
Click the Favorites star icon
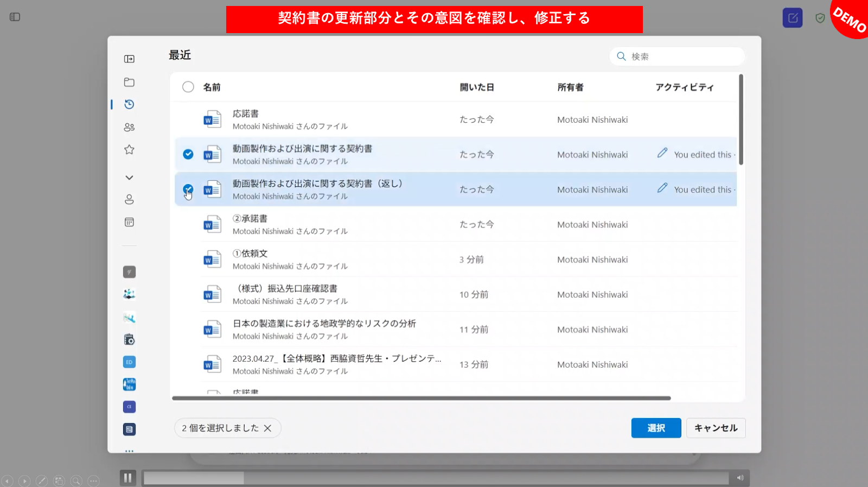click(x=129, y=150)
